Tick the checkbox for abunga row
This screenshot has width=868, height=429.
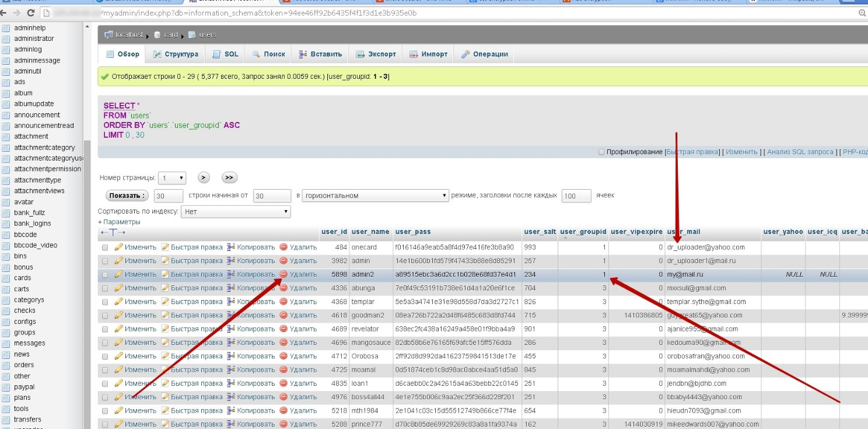click(x=106, y=288)
